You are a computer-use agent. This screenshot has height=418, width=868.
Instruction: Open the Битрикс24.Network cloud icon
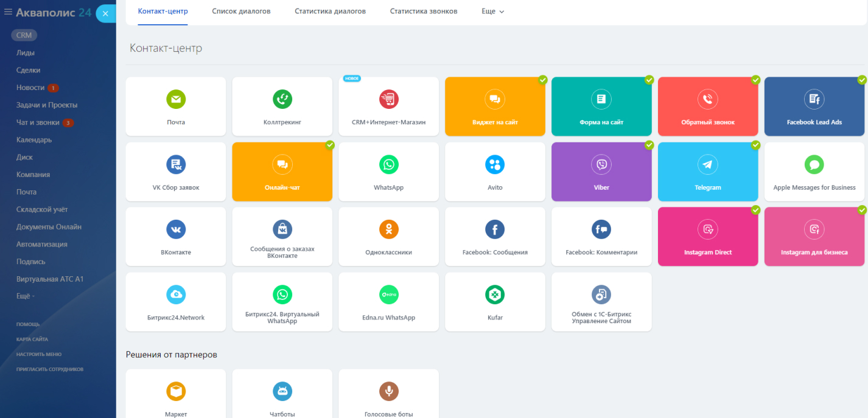(176, 294)
